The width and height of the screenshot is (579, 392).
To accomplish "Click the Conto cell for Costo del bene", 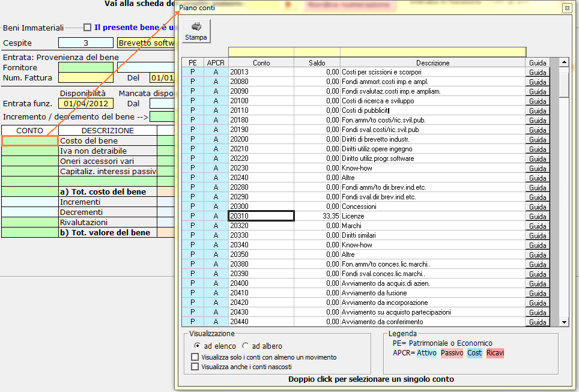I will (x=30, y=140).
